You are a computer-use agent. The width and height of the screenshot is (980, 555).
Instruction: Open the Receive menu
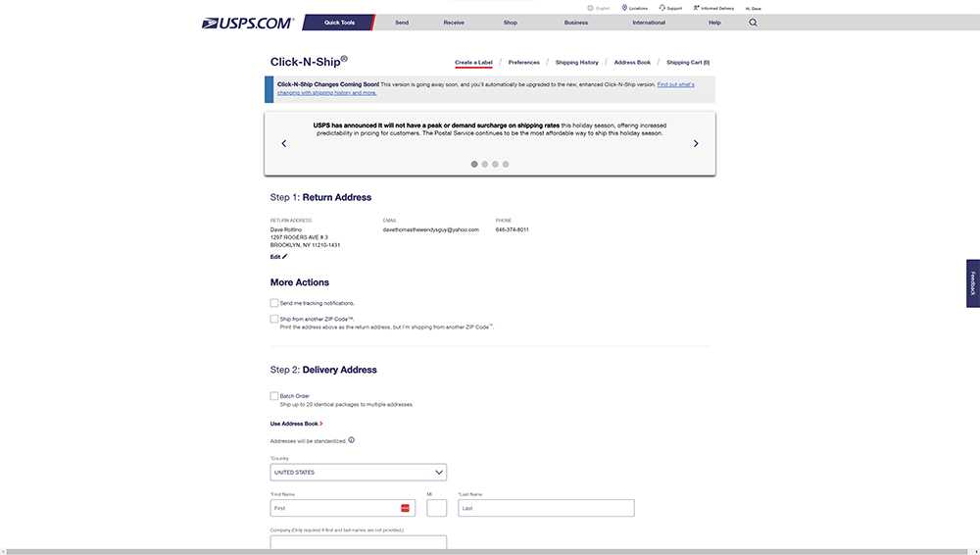pyautogui.click(x=454, y=23)
